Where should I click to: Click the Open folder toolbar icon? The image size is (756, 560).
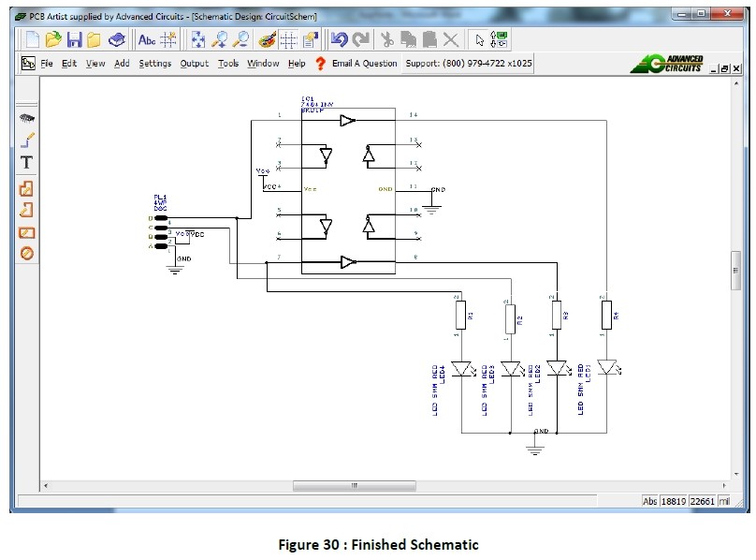53,39
